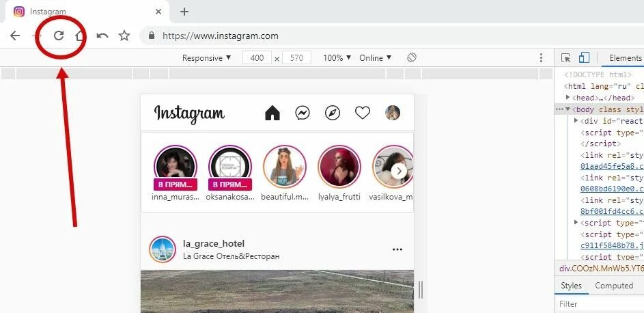Viewport: 644px width, 313px height.
Task: Collapse the body element node
Action: 568,109
